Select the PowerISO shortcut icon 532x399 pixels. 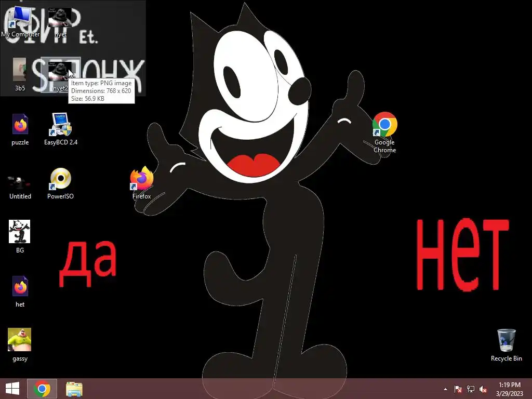coord(60,183)
